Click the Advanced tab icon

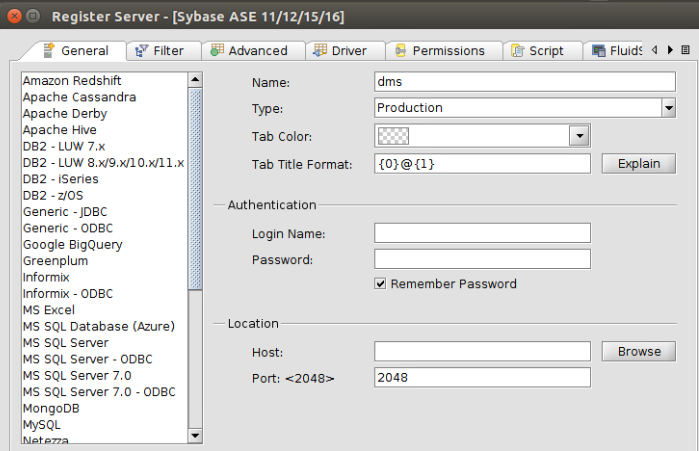[216, 50]
